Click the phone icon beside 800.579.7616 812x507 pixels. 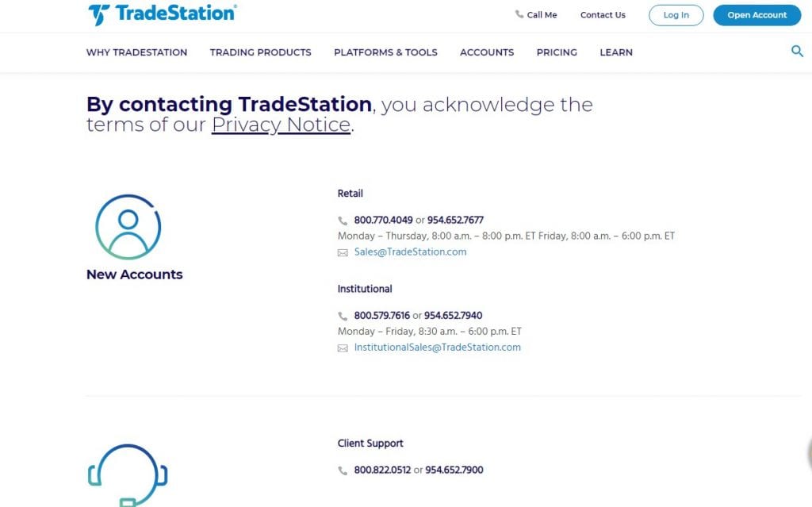[343, 316]
